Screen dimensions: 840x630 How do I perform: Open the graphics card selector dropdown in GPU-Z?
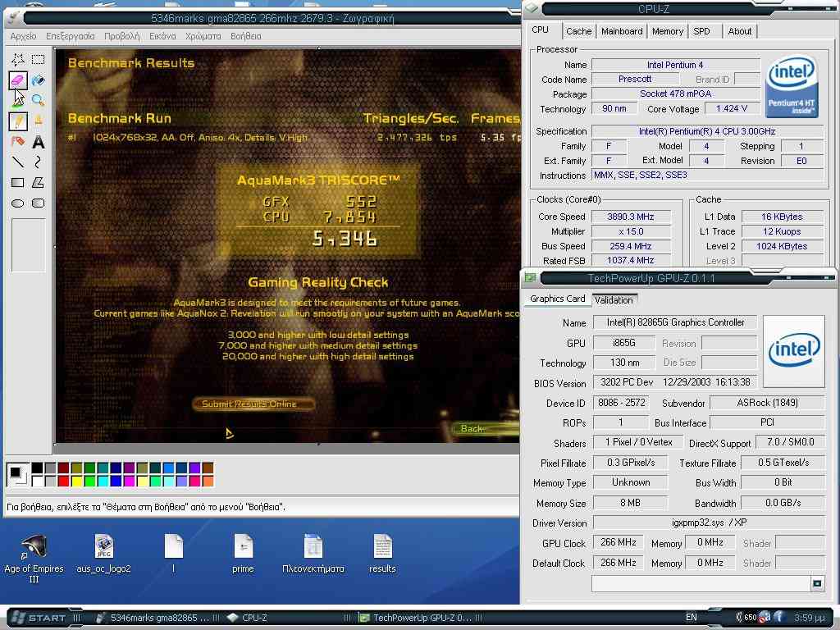[x=818, y=583]
